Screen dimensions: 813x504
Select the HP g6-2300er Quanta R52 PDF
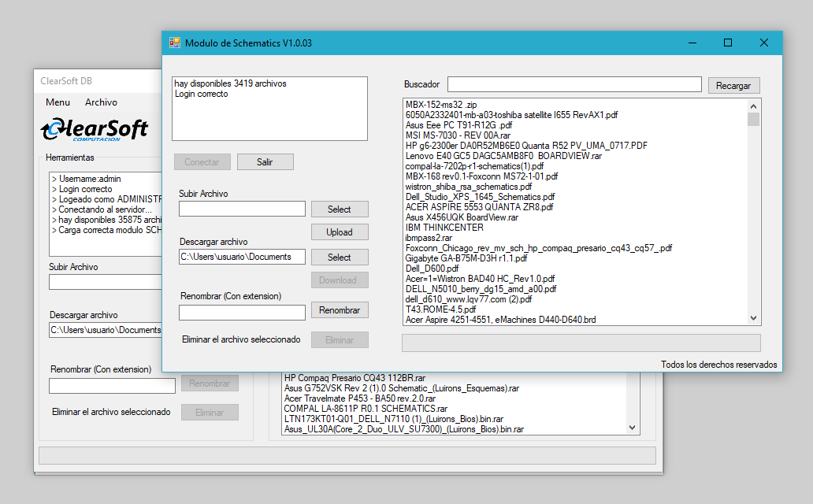(x=526, y=146)
